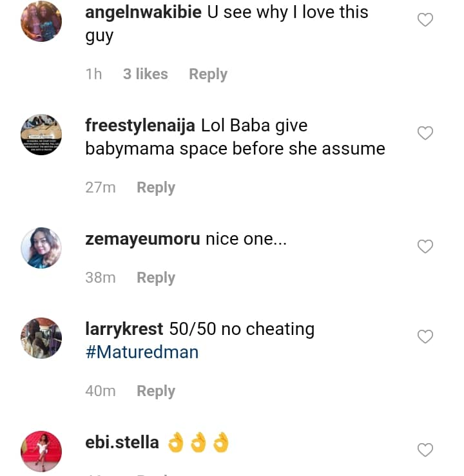The image size is (464, 476).
Task: Tap larrykrest's avatar image
Action: (41, 338)
